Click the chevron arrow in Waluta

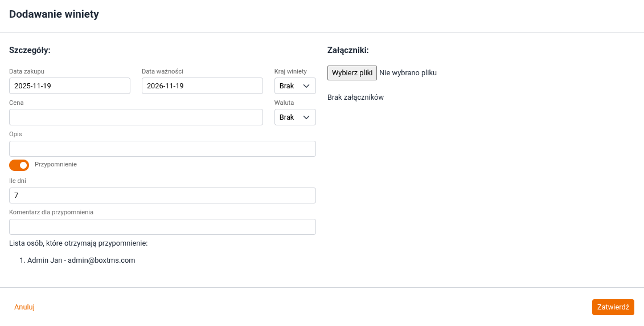(306, 117)
